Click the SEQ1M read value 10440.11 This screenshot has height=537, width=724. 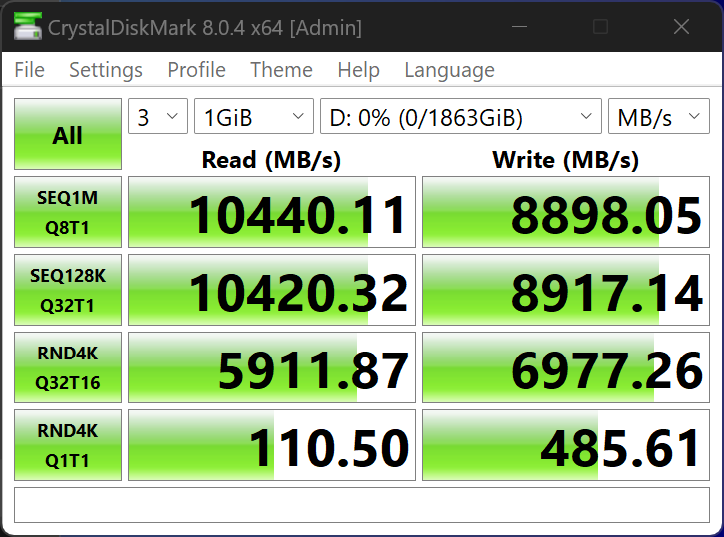click(x=272, y=212)
